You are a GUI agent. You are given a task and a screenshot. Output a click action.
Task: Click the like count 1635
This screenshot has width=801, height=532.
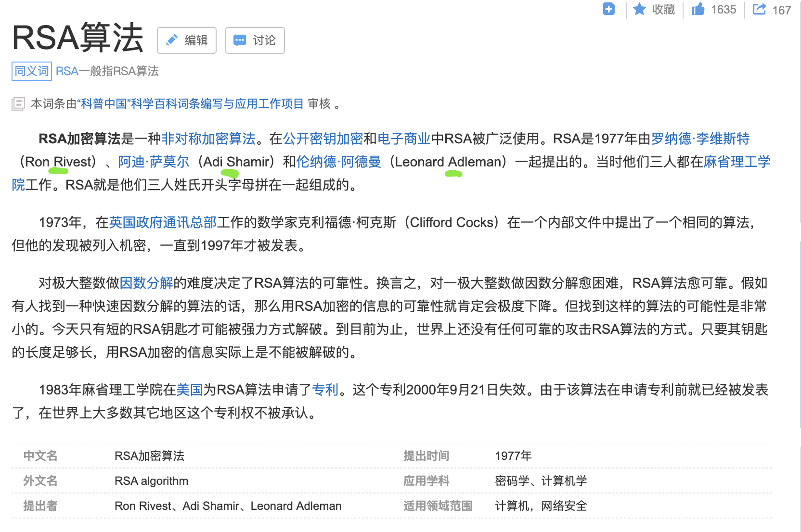click(723, 10)
